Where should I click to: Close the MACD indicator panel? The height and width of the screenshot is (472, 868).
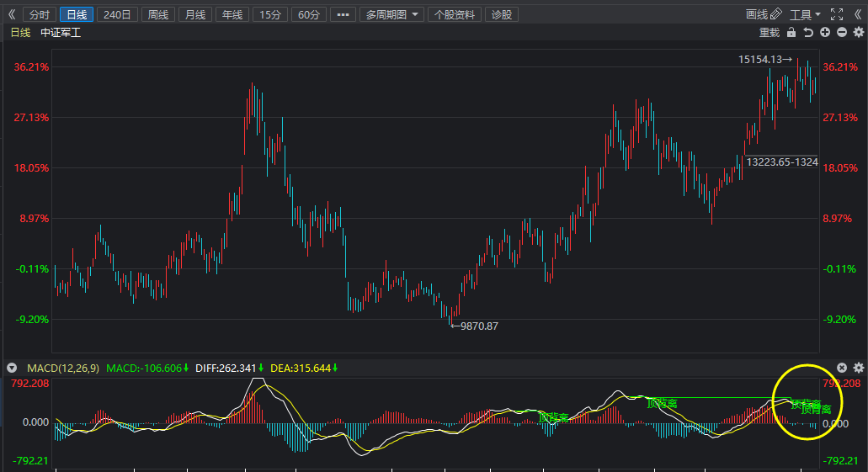click(x=842, y=368)
